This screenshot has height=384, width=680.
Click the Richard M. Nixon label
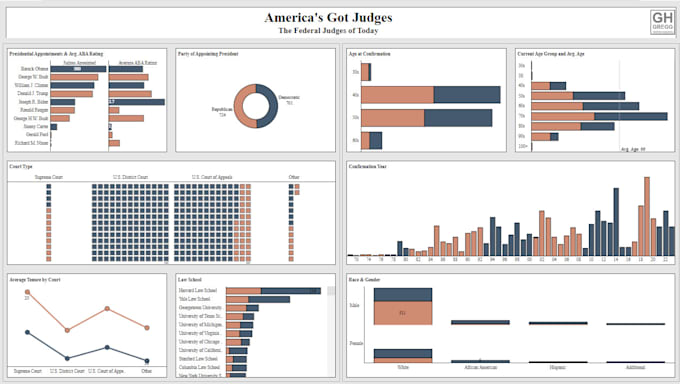click(x=31, y=143)
